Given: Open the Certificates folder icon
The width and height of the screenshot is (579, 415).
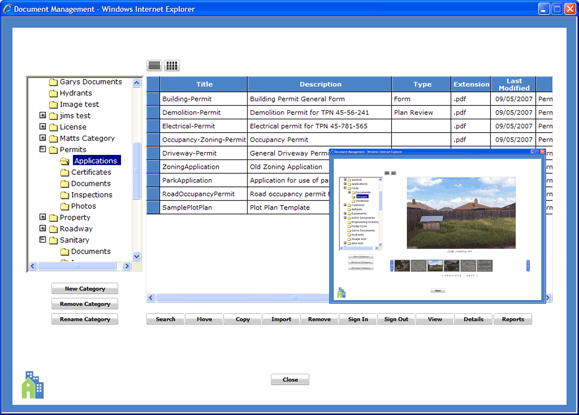Looking at the screenshot, I should 65,172.
